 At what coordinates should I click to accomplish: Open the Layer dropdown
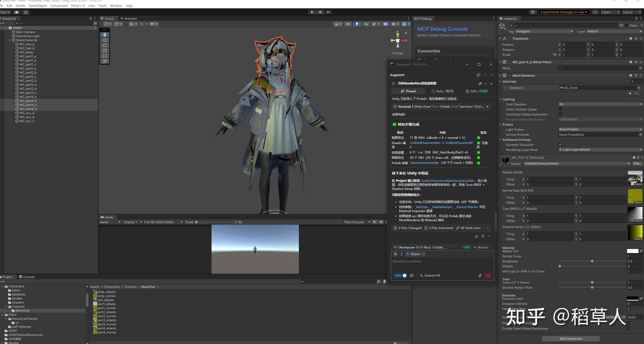[x=614, y=31]
